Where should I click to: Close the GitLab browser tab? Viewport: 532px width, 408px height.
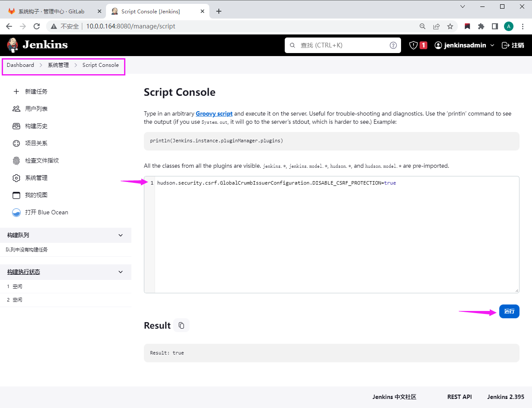coord(100,11)
